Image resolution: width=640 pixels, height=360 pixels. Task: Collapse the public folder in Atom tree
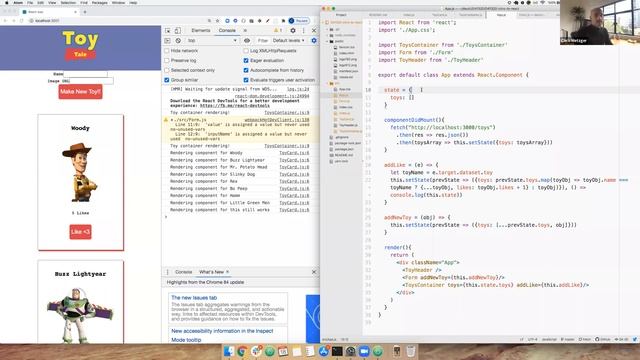tap(337, 41)
